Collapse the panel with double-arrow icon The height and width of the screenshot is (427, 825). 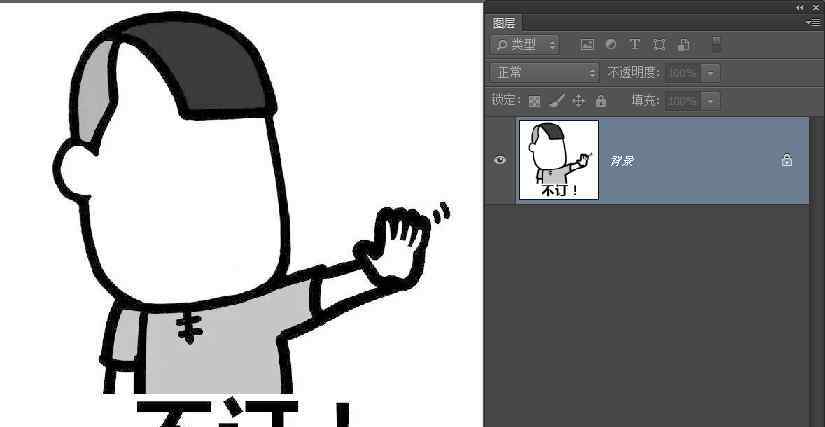(800, 7)
